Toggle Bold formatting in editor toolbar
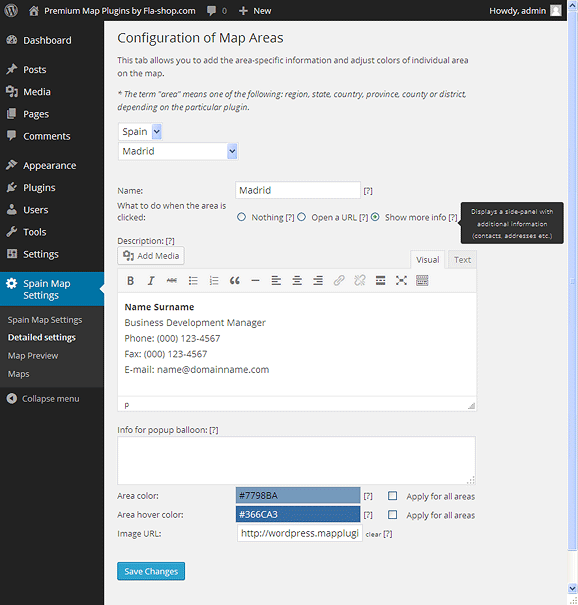578x605 pixels. click(130, 281)
